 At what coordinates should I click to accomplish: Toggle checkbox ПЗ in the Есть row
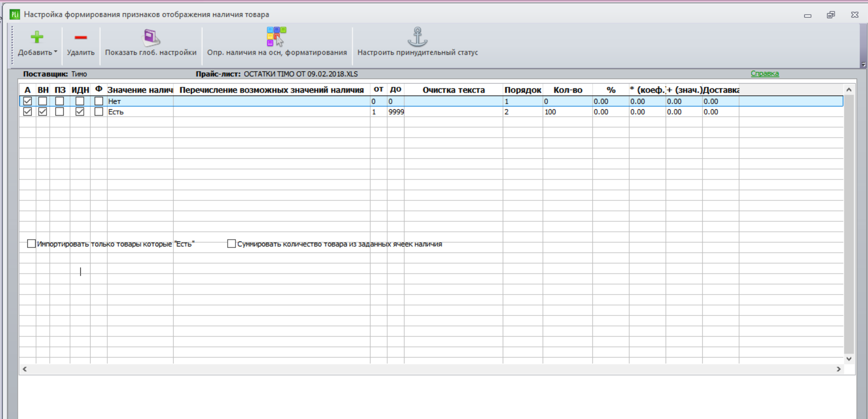point(60,111)
